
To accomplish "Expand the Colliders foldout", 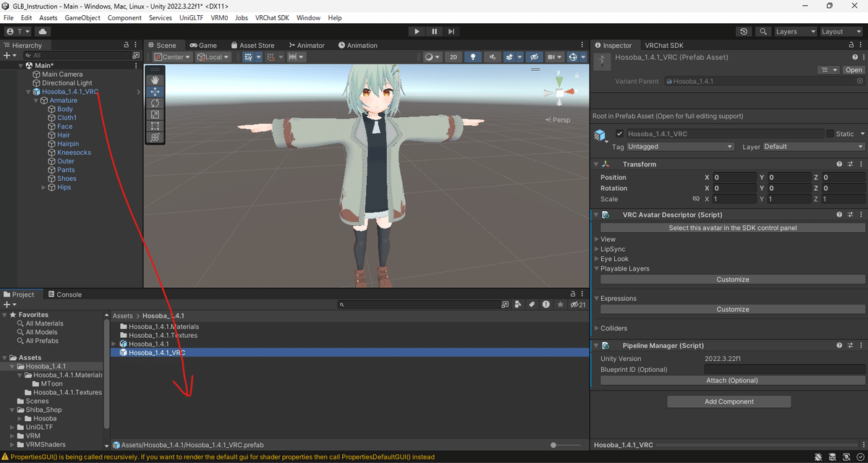I will [597, 328].
